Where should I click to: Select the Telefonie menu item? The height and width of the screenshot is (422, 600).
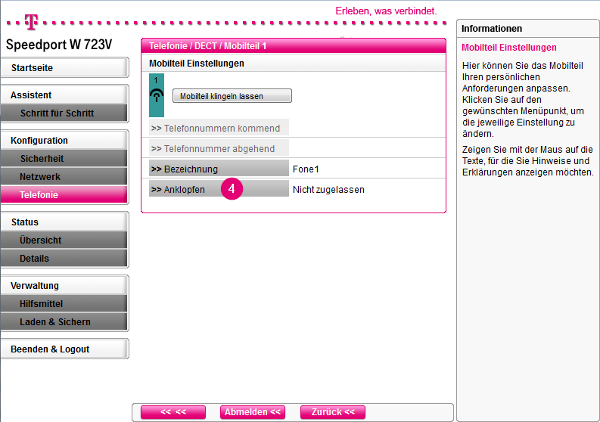(64, 195)
